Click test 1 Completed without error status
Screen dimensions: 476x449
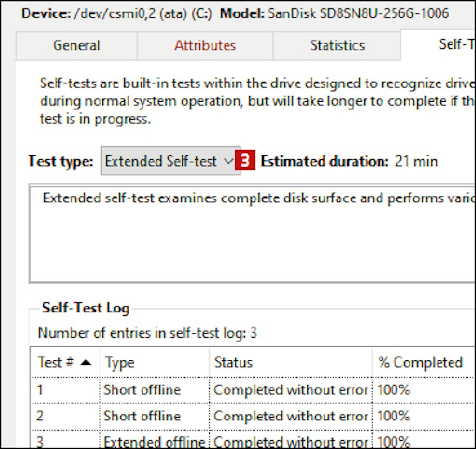click(290, 390)
